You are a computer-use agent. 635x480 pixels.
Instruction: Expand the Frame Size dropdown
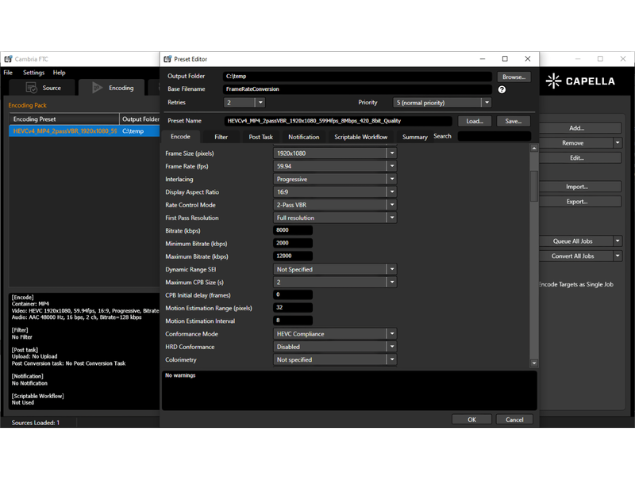click(391, 154)
